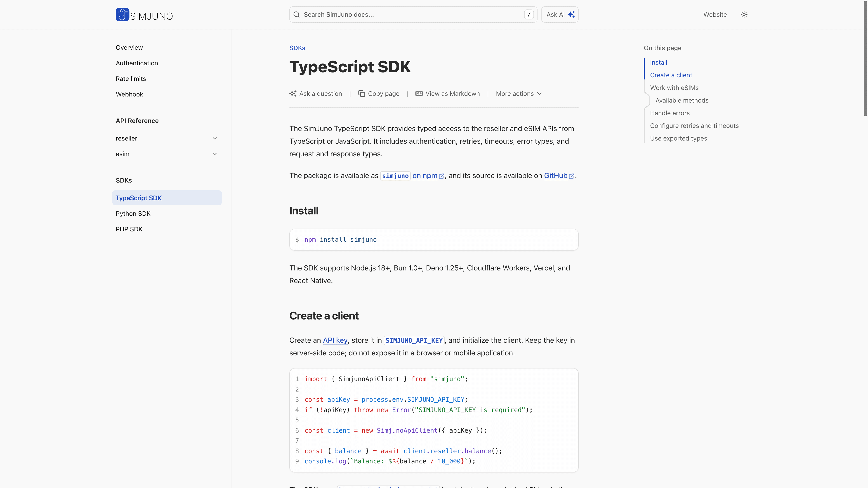Jump to Work with eSIMs section

click(674, 88)
